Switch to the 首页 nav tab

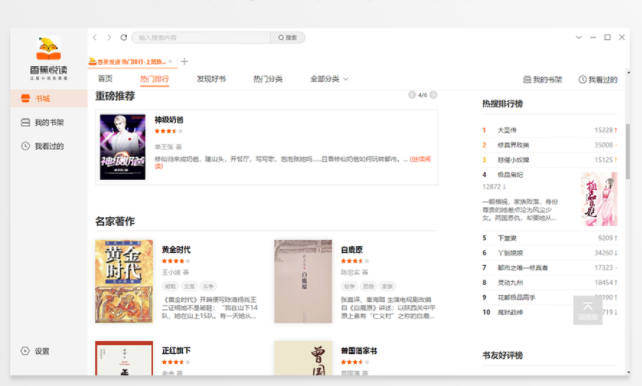105,79
